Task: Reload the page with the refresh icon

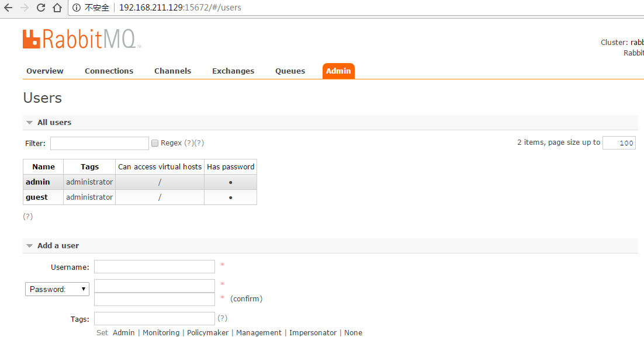Action: tap(41, 8)
